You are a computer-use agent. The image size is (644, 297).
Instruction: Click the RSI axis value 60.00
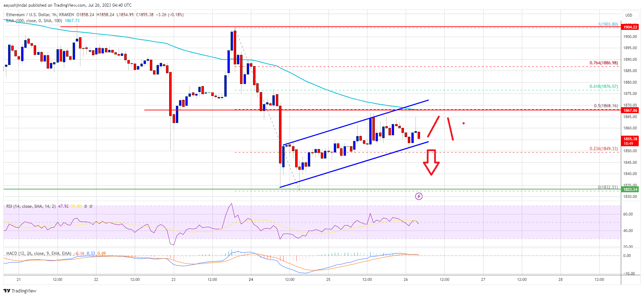628,214
